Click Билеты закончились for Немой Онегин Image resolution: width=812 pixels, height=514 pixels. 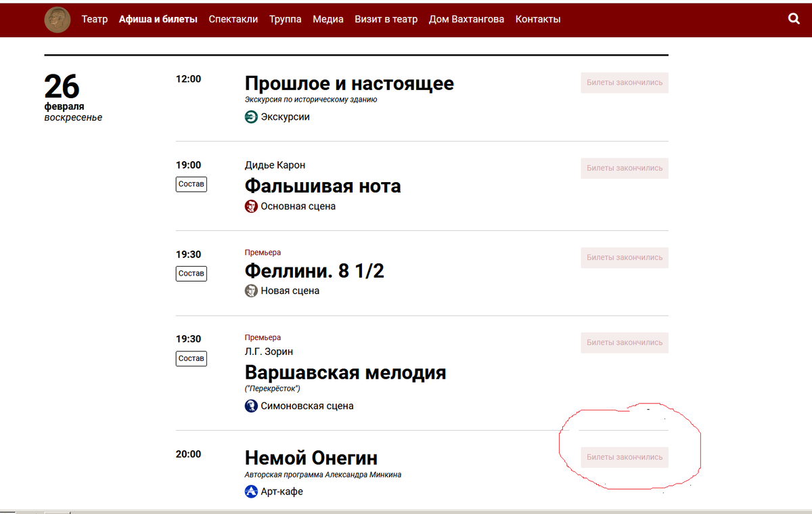[x=625, y=457]
